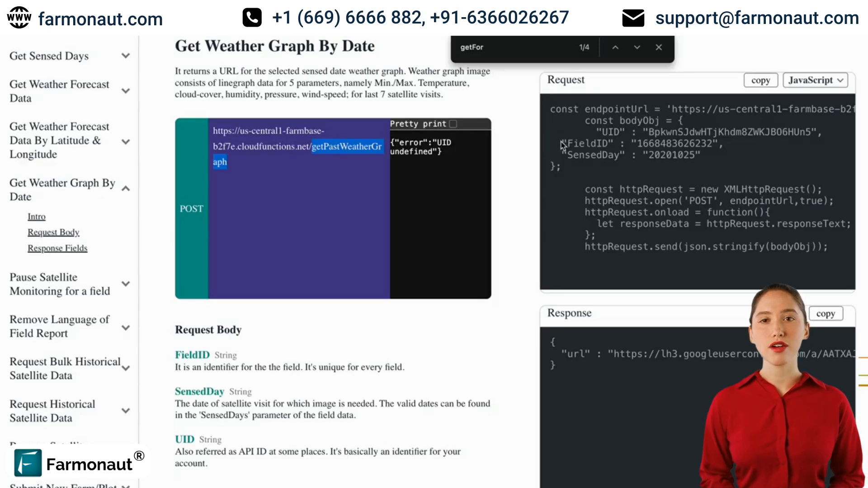The height and width of the screenshot is (488, 868).
Task: Open the JavaScript language dropdown
Action: pos(815,80)
